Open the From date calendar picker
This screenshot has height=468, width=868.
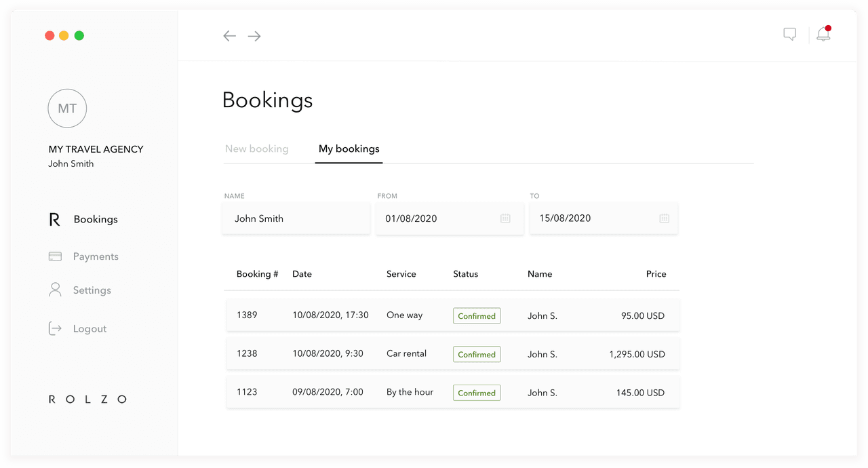point(505,218)
